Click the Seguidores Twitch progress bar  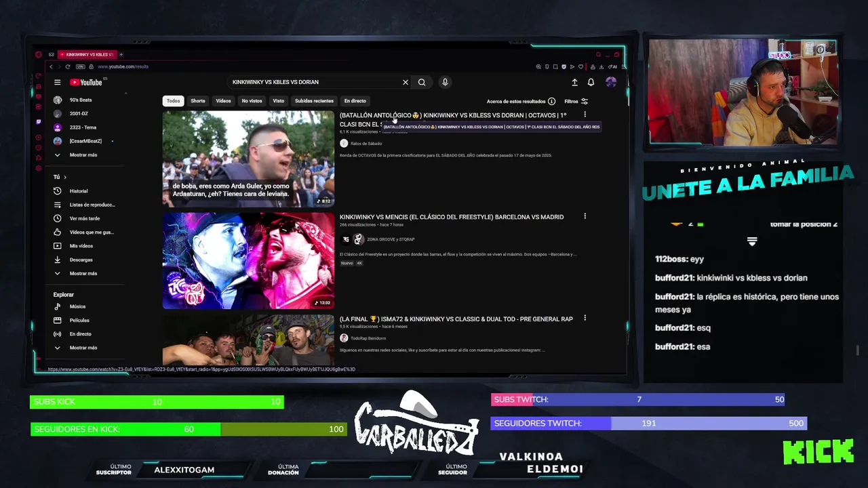click(648, 423)
